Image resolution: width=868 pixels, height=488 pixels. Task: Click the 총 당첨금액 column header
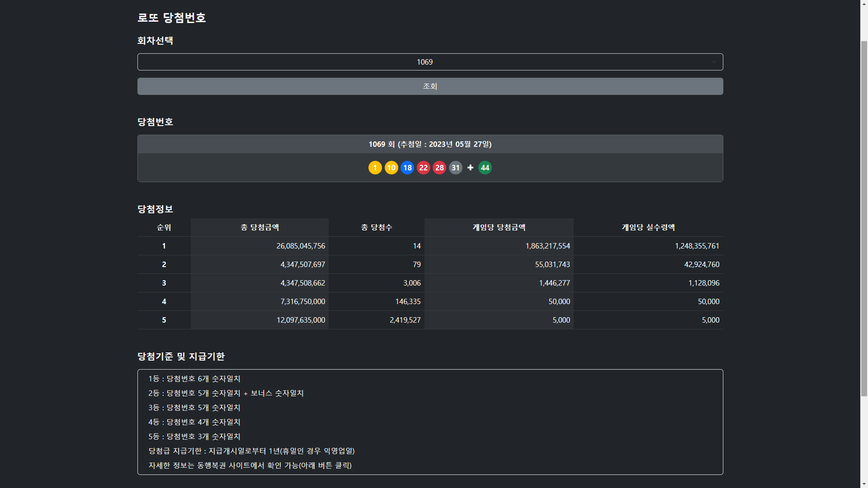point(259,227)
